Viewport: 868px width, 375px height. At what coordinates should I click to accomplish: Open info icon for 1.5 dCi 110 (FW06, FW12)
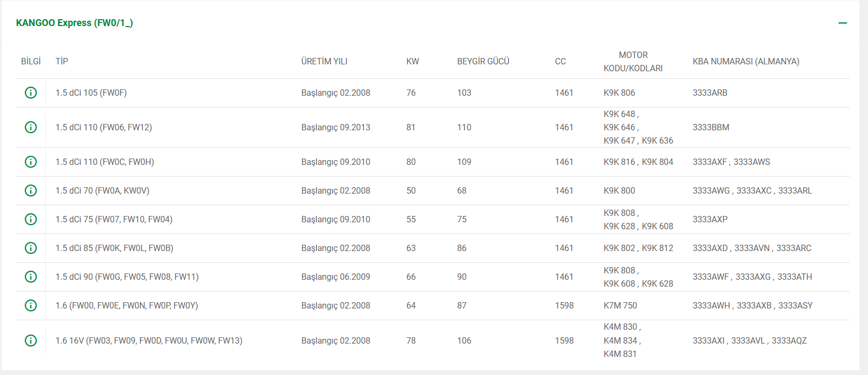click(x=31, y=127)
